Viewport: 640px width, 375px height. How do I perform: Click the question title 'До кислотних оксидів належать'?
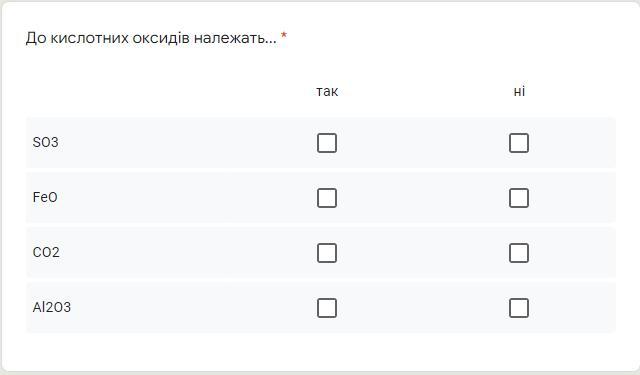[x=151, y=38]
